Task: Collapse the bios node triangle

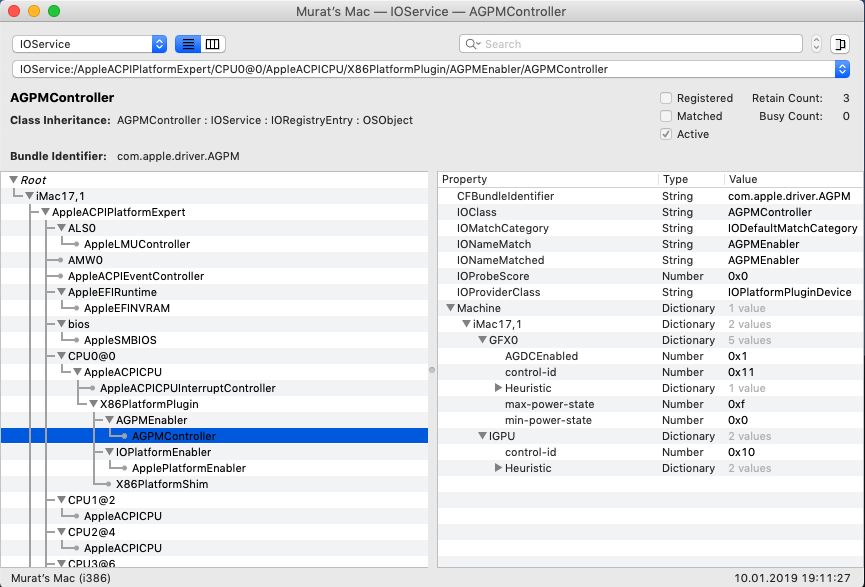Action: [x=62, y=324]
